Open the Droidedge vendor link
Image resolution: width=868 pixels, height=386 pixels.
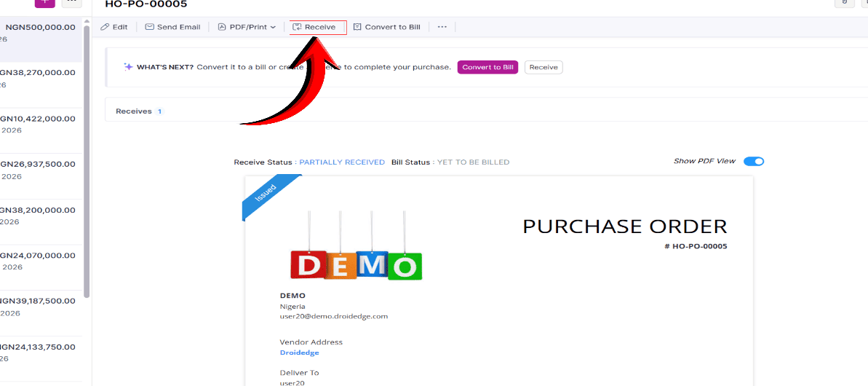point(300,352)
